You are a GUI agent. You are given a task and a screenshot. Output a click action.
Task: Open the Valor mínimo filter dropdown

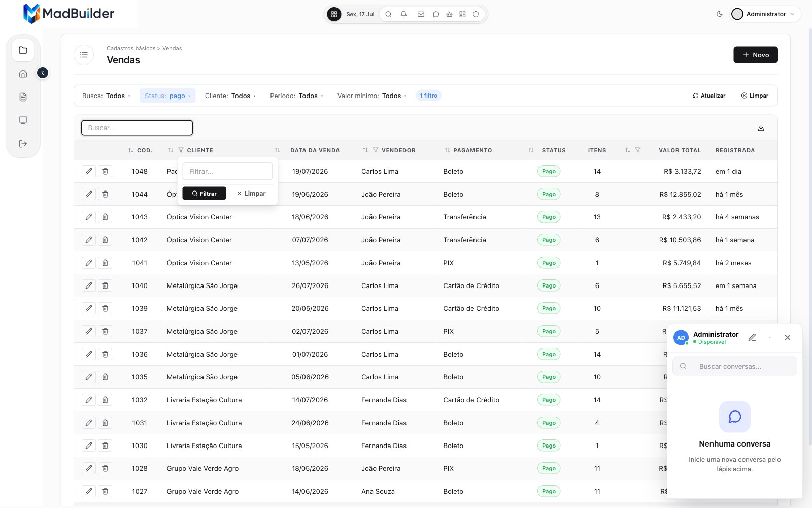[371, 96]
